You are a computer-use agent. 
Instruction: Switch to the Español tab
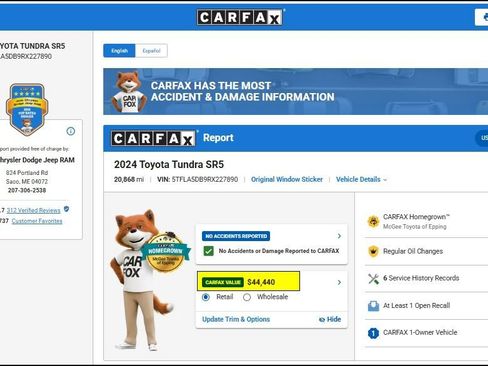[151, 51]
